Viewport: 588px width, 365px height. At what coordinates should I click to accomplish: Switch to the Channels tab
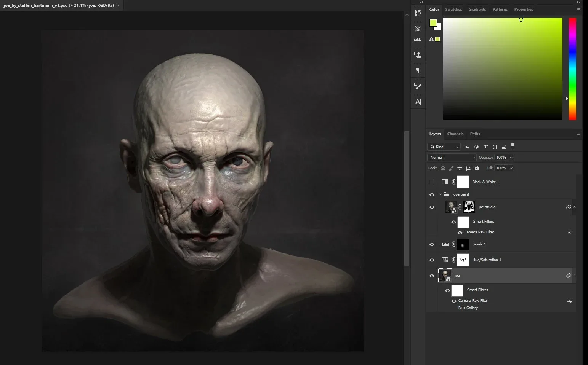pos(455,134)
